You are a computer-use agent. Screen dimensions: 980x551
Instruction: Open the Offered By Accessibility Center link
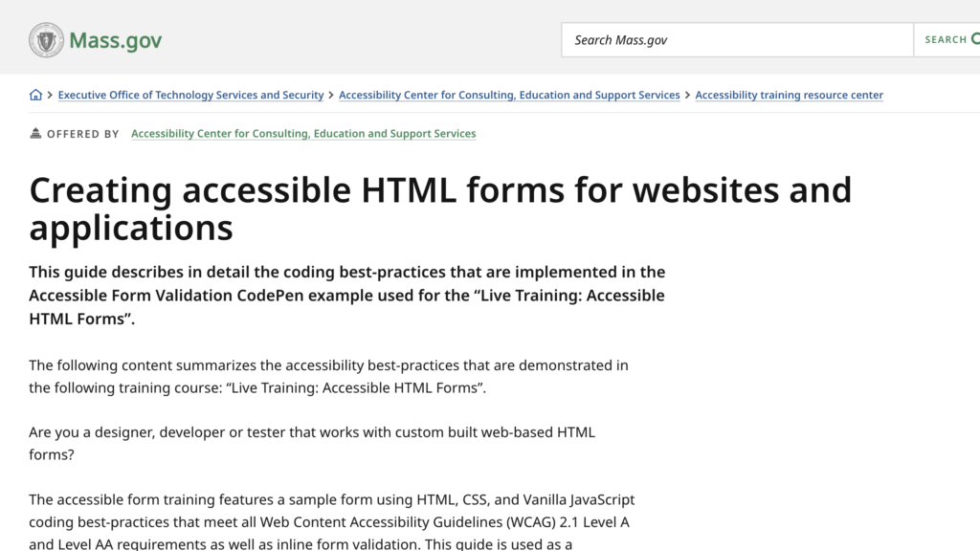pyautogui.click(x=303, y=134)
